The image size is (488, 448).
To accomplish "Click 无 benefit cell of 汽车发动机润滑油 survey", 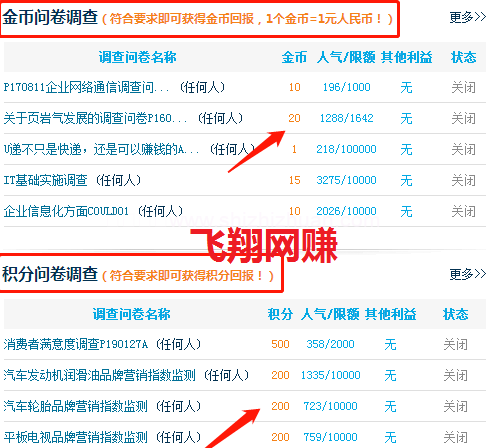I will (x=390, y=375).
